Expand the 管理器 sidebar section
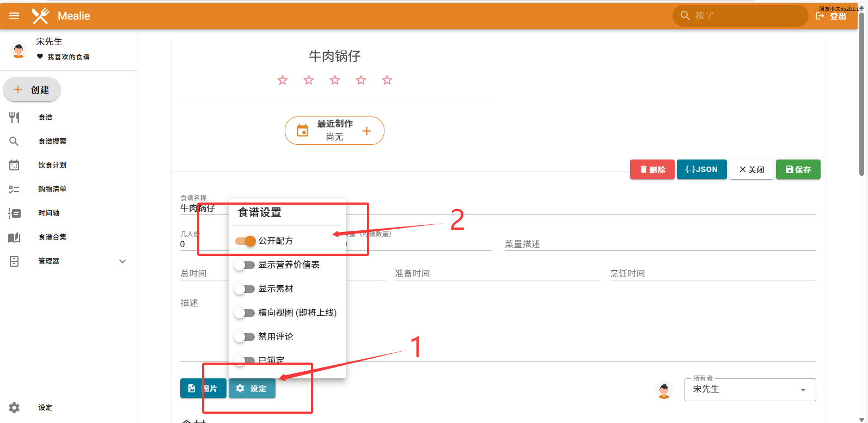868x423 pixels. pos(123,261)
